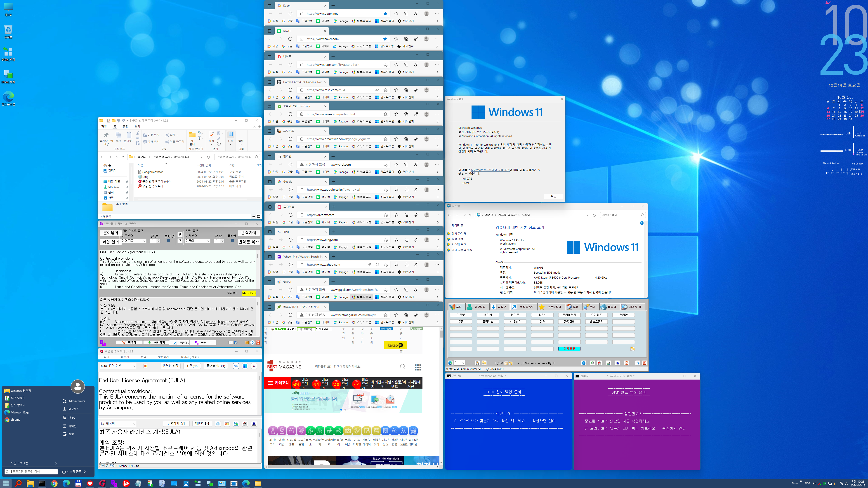This screenshot has width=868, height=488.
Task: Increase source font size spinner
Action: point(158,239)
